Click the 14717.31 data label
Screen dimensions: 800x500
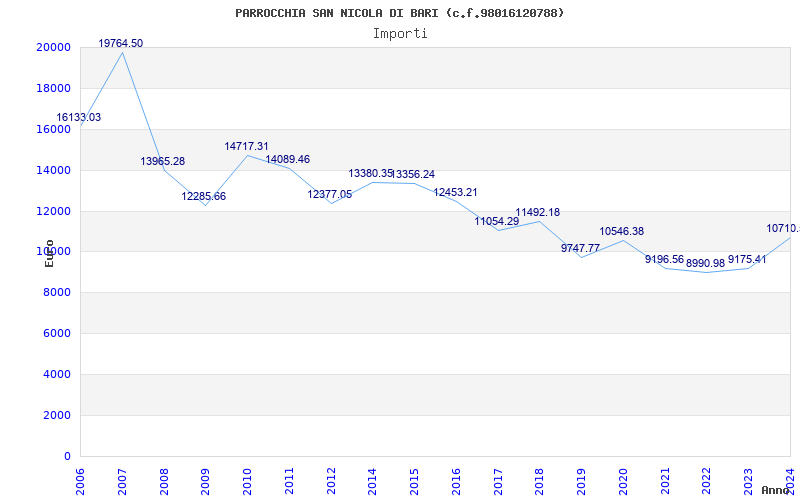click(246, 146)
